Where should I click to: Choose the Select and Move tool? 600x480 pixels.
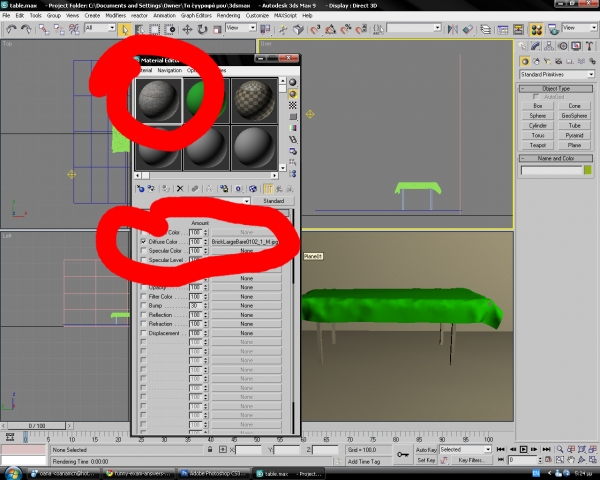coord(187,29)
